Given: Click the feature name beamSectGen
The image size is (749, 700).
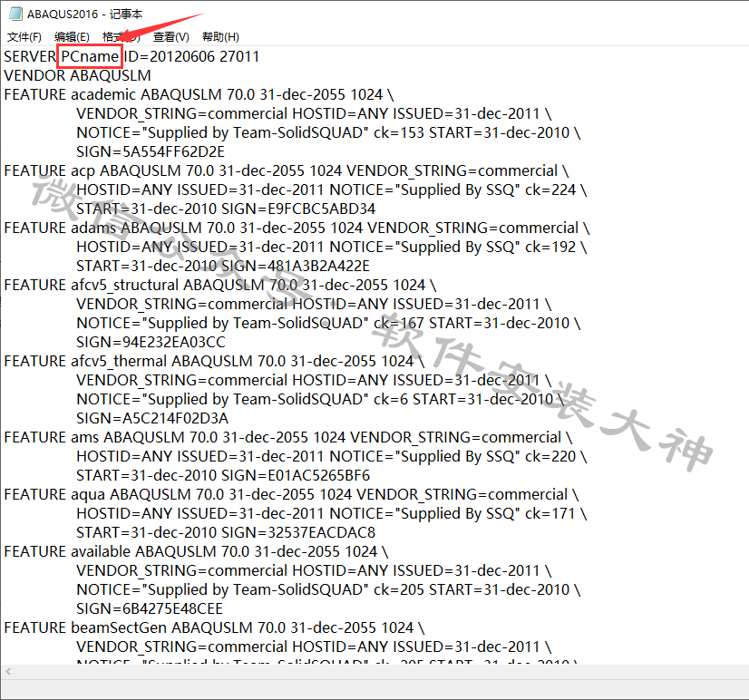Looking at the screenshot, I should point(119,627).
